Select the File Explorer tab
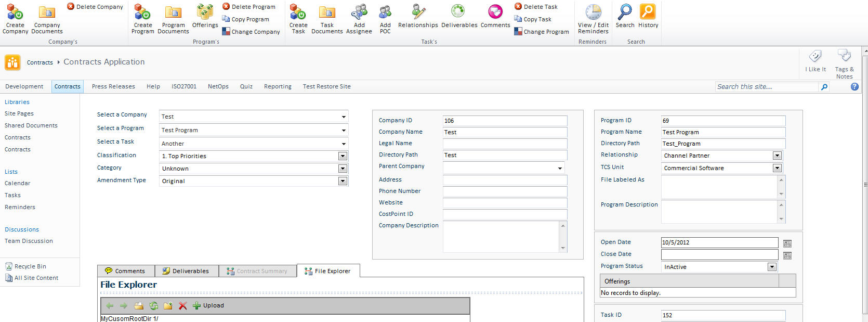Viewport: 868px width, 322px height. click(328, 271)
